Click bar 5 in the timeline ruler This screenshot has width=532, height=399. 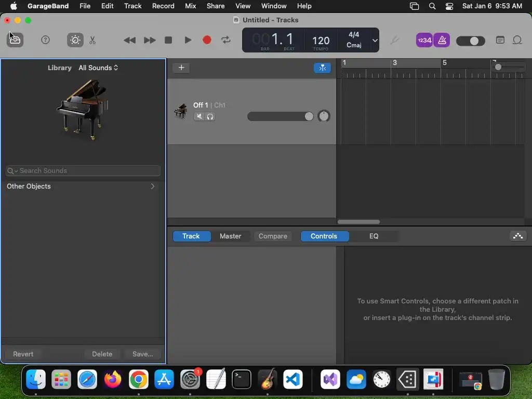coord(445,63)
